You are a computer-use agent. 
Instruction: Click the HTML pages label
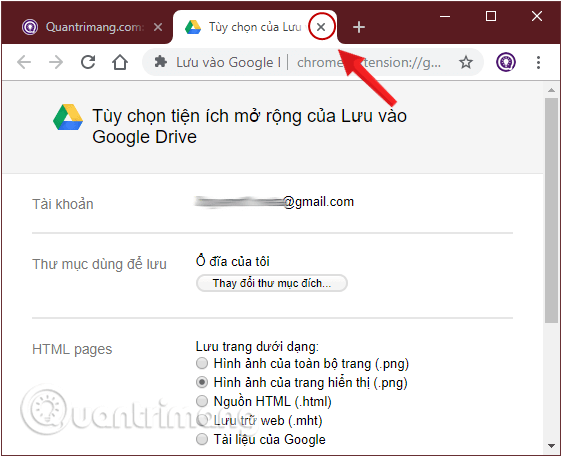point(72,349)
